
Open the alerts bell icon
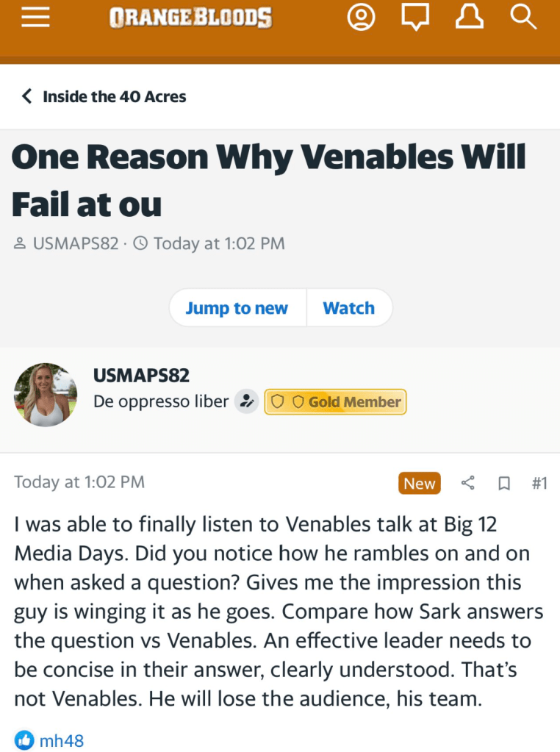(470, 18)
